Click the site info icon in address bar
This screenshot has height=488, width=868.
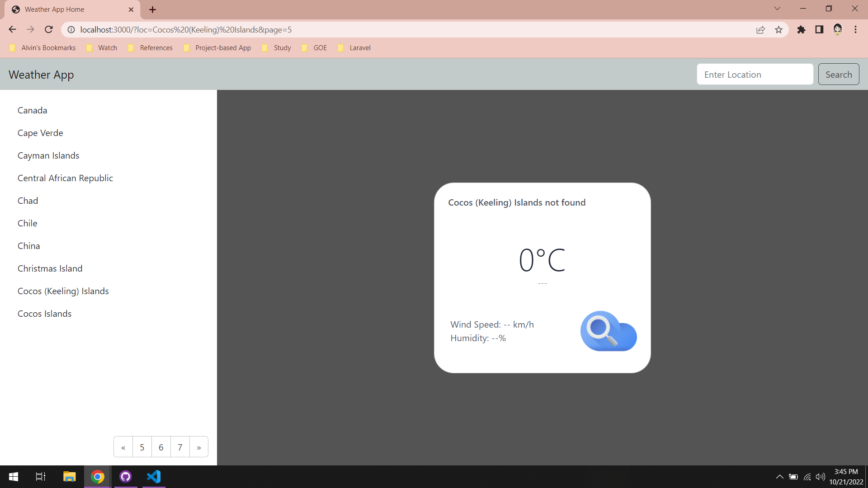(71, 29)
